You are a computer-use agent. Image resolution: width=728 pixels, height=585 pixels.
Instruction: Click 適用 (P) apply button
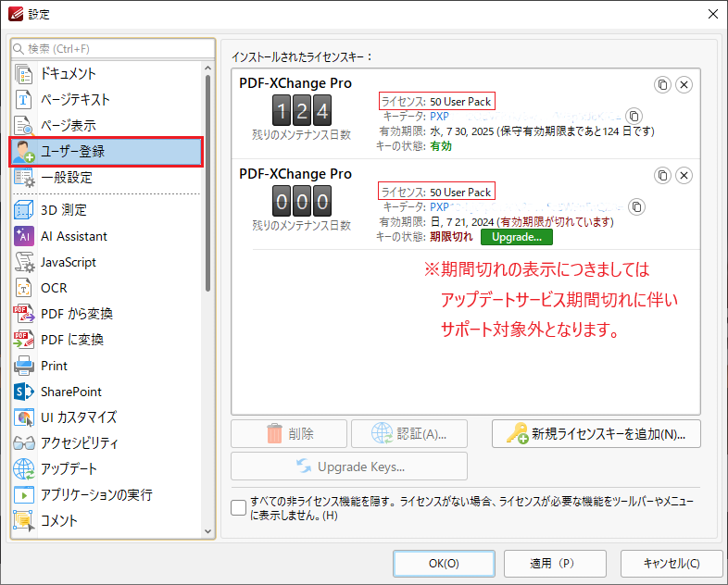[556, 564]
